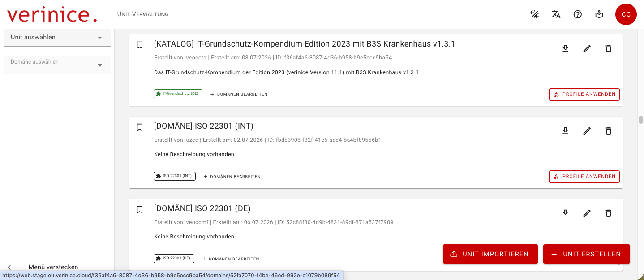Image resolution: width=644 pixels, height=280 pixels.
Task: Open the [DOMÄNE] ISO 22301 (DE) title
Action: pyautogui.click(x=202, y=208)
